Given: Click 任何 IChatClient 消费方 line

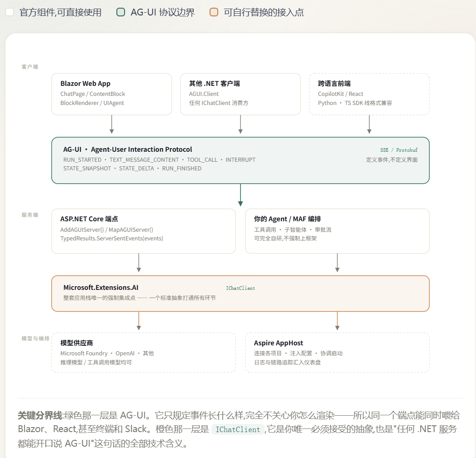Looking at the screenshot, I should [x=219, y=103].
